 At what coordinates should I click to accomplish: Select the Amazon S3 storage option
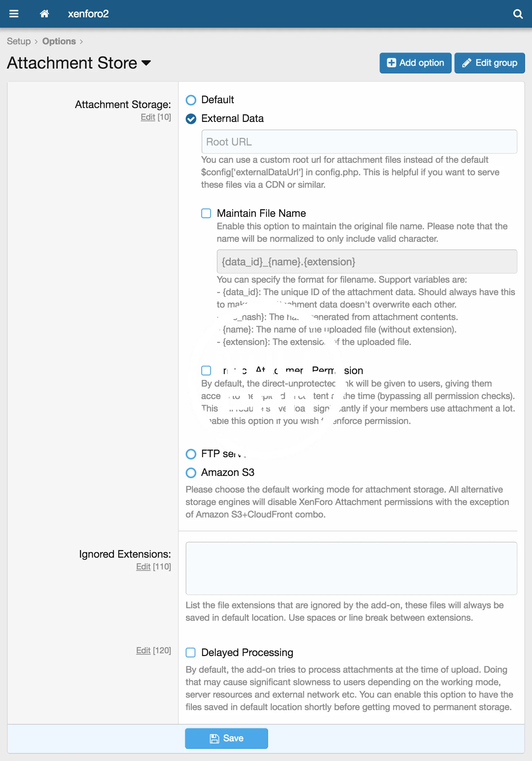point(191,472)
